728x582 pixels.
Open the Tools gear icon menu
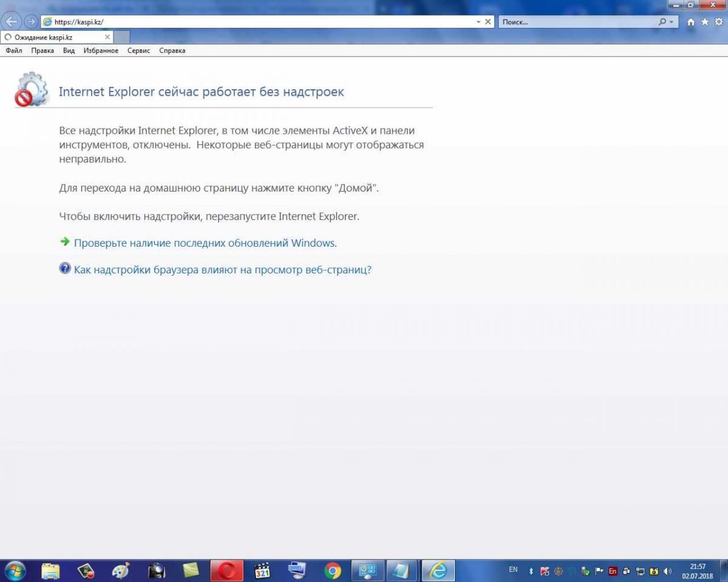pos(718,22)
